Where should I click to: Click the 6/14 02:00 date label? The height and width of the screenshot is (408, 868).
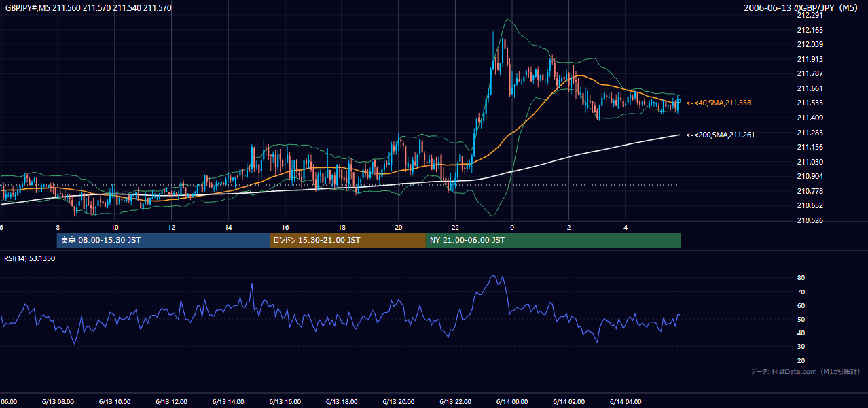click(569, 401)
